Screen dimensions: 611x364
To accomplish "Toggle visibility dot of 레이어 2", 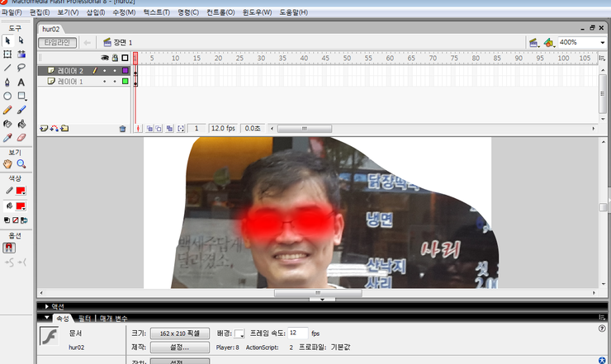I will (x=104, y=70).
